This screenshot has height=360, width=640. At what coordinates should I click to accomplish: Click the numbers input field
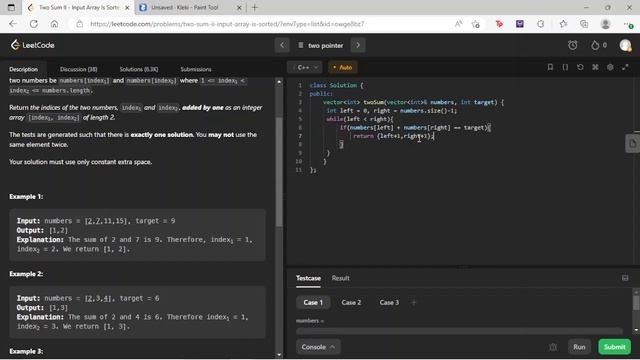point(459,331)
